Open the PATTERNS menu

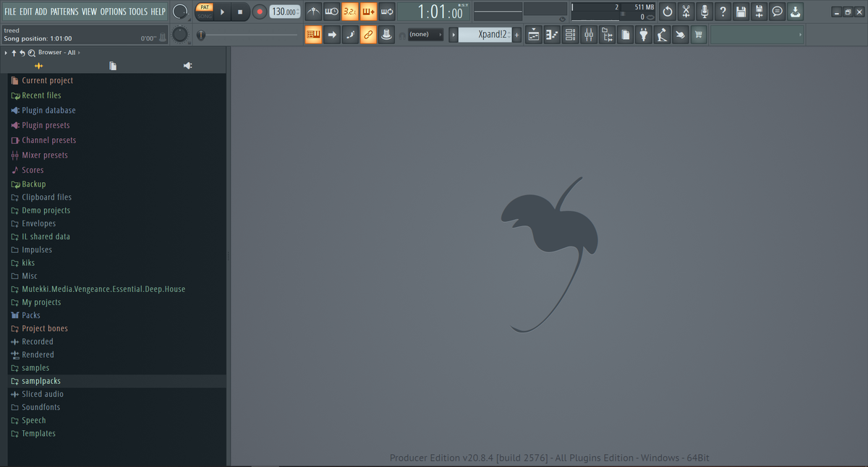64,12
